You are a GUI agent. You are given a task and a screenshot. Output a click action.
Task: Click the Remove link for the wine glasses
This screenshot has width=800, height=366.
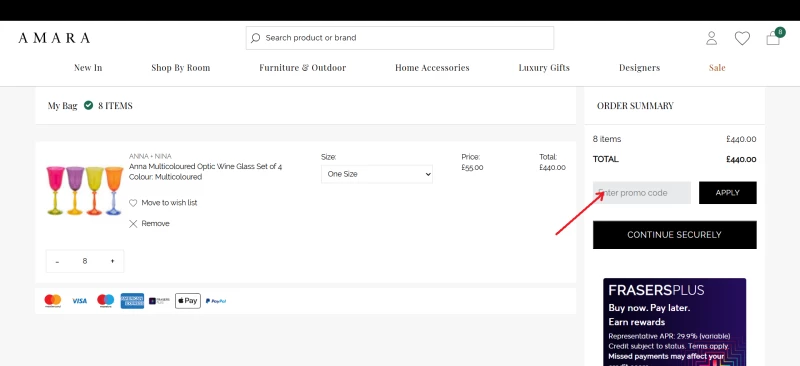(x=155, y=224)
